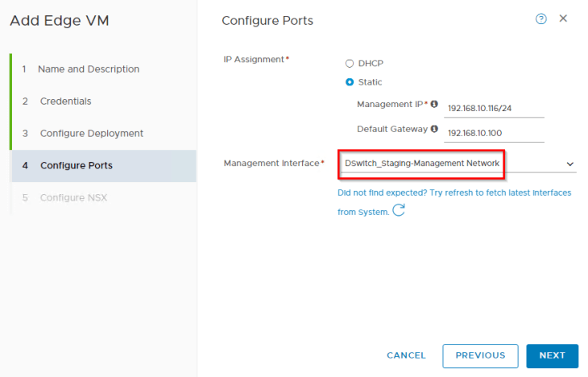Viewport: 588px width, 377px height.
Task: Focus the Default Gateway input field
Action: click(x=495, y=132)
